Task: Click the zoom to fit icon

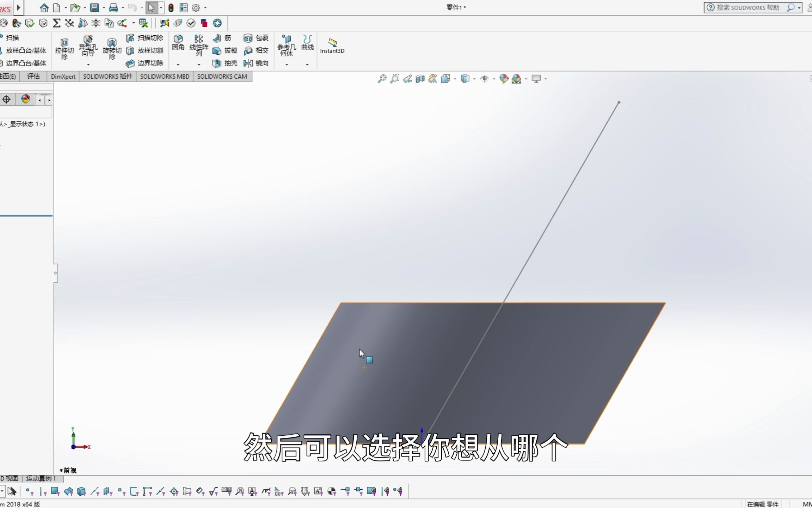Action: 382,78
